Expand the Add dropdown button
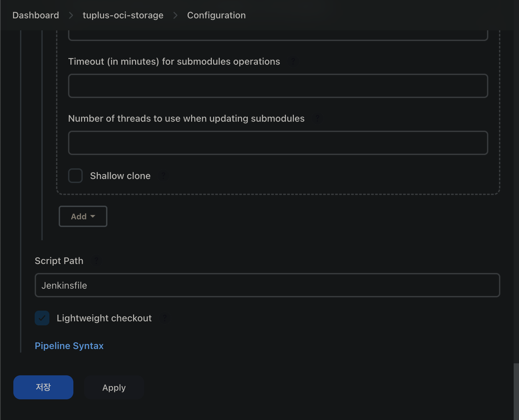Image resolution: width=519 pixels, height=420 pixels. (83, 216)
